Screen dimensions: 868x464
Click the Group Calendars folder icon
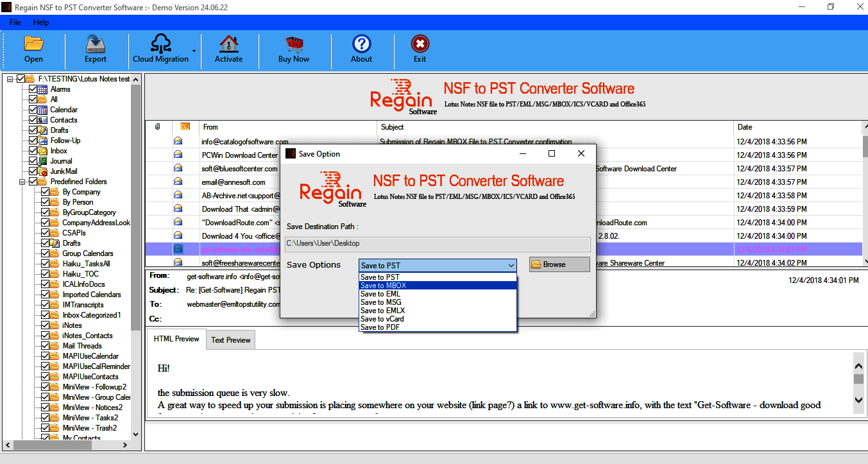click(x=56, y=253)
